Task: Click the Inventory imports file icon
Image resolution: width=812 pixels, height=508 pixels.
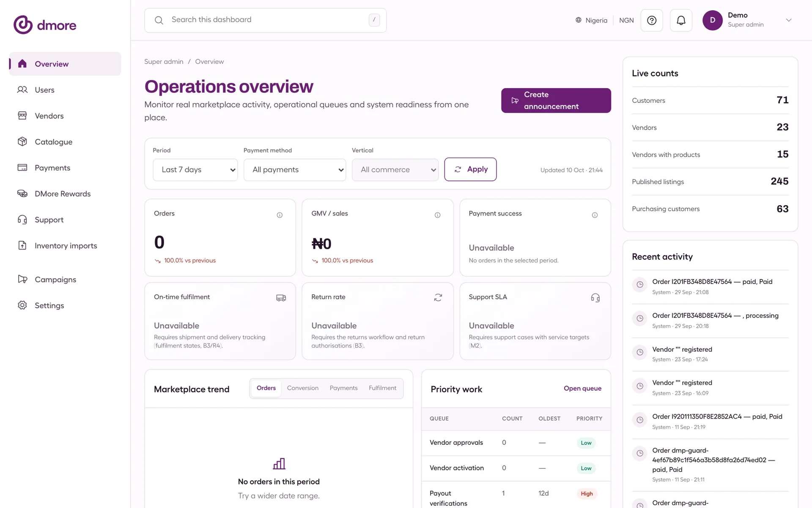Action: (22, 246)
